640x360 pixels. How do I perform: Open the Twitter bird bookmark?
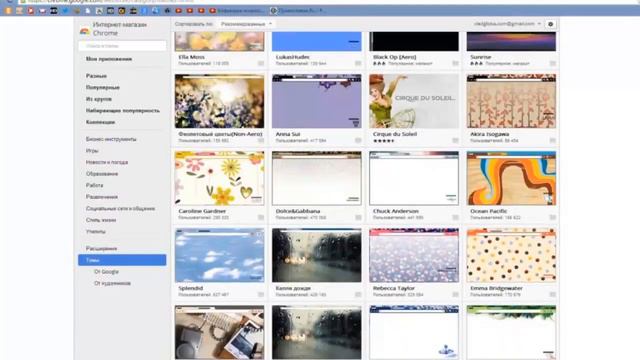coord(65,11)
